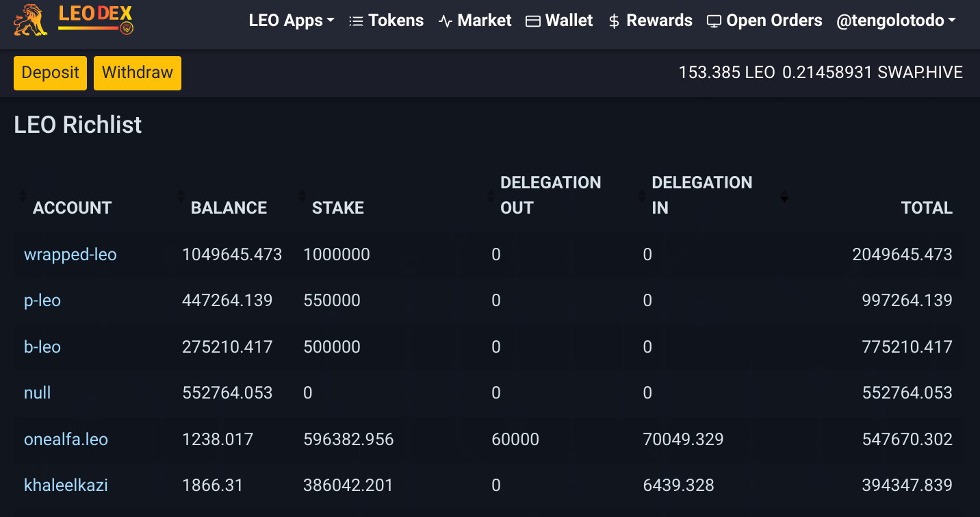Open the onealfa.leo account link
Image resolution: width=980 pixels, height=517 pixels.
tap(66, 439)
